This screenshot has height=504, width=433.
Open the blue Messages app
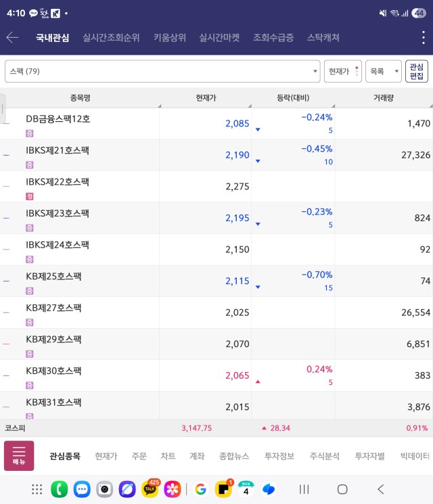[x=82, y=489]
